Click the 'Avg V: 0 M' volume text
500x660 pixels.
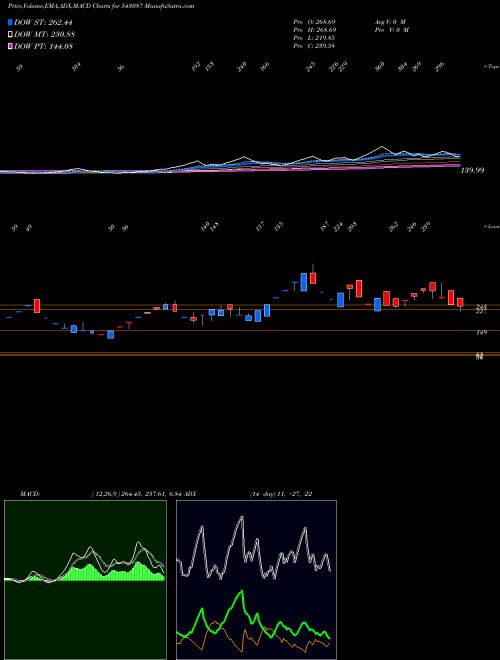tap(391, 21)
